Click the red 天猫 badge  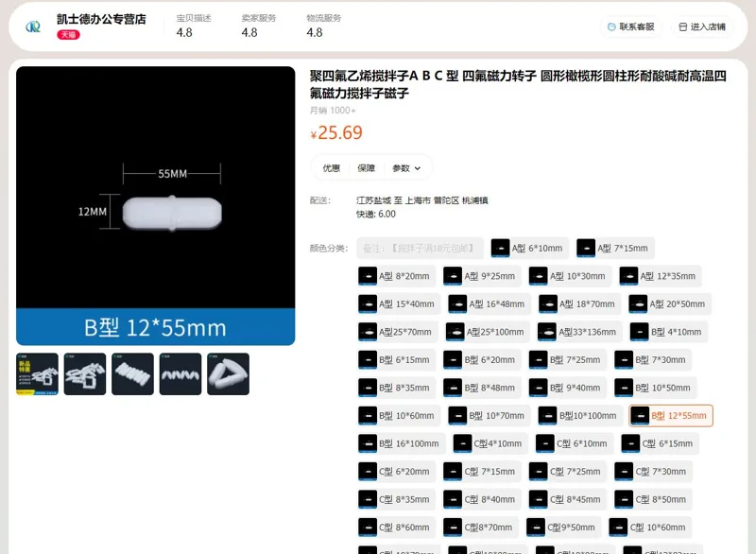(68, 35)
